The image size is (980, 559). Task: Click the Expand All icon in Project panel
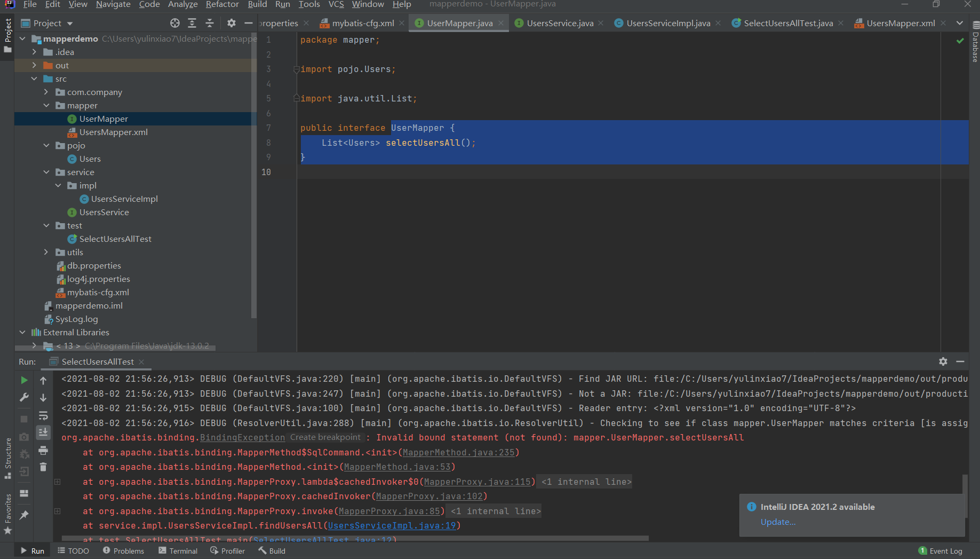192,23
